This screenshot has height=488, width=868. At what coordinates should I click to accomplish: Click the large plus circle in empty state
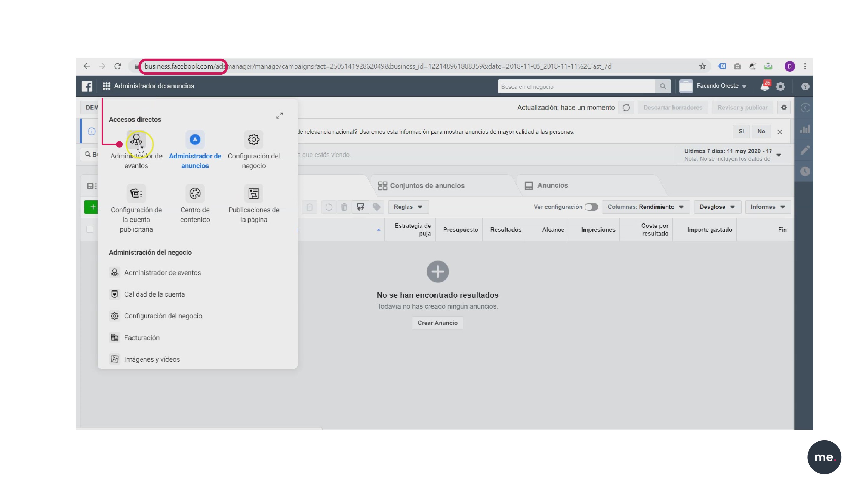click(x=438, y=272)
